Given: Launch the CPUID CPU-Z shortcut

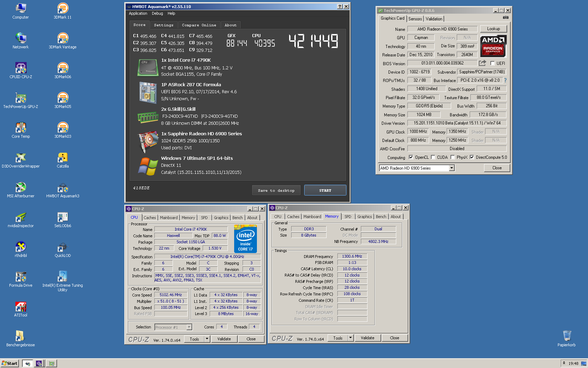Looking at the screenshot, I should tap(21, 70).
